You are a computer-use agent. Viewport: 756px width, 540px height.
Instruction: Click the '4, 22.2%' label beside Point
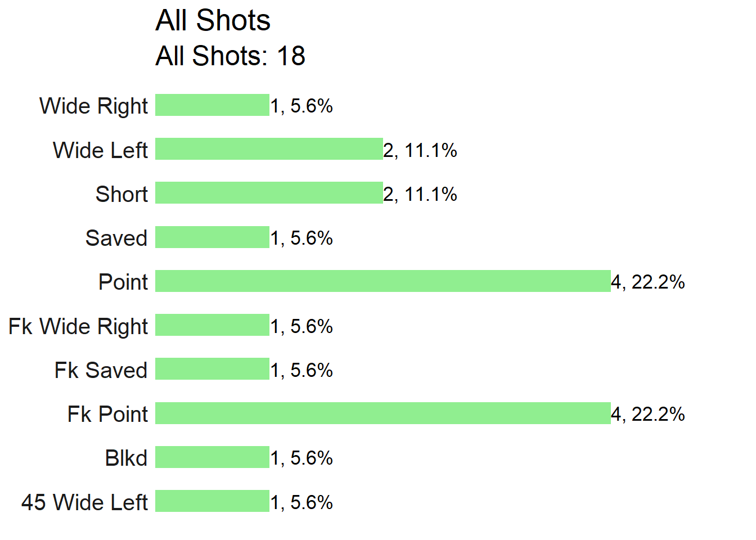(x=648, y=282)
